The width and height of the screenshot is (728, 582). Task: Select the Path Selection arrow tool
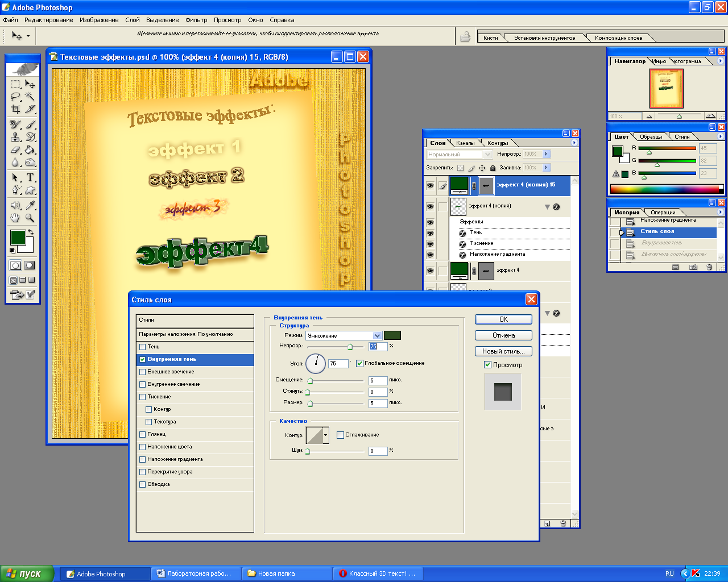[15, 177]
